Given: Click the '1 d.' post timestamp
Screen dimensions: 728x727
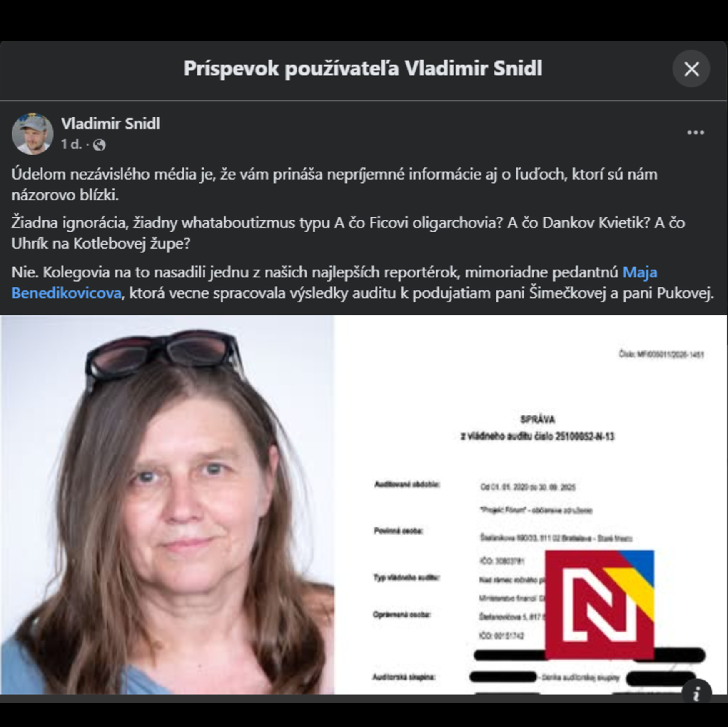Looking at the screenshot, I should click(x=71, y=144).
